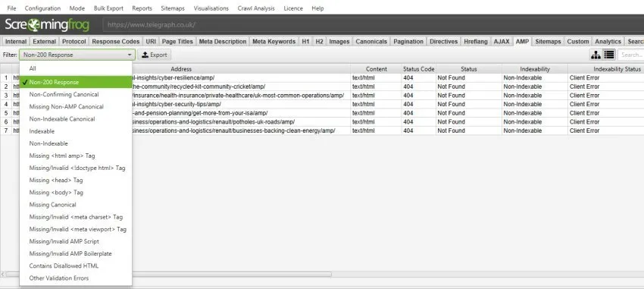Select 'All' from filter list
The image size is (644, 289).
(33, 69)
